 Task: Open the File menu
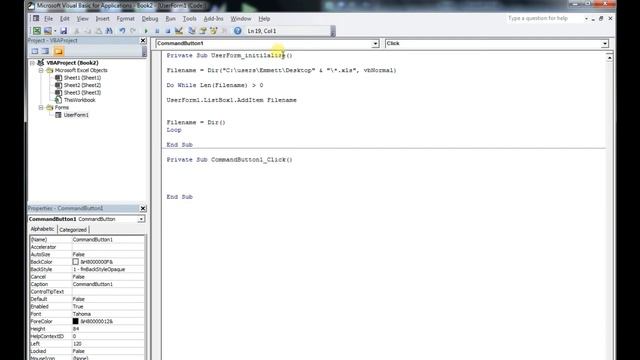coord(49,19)
